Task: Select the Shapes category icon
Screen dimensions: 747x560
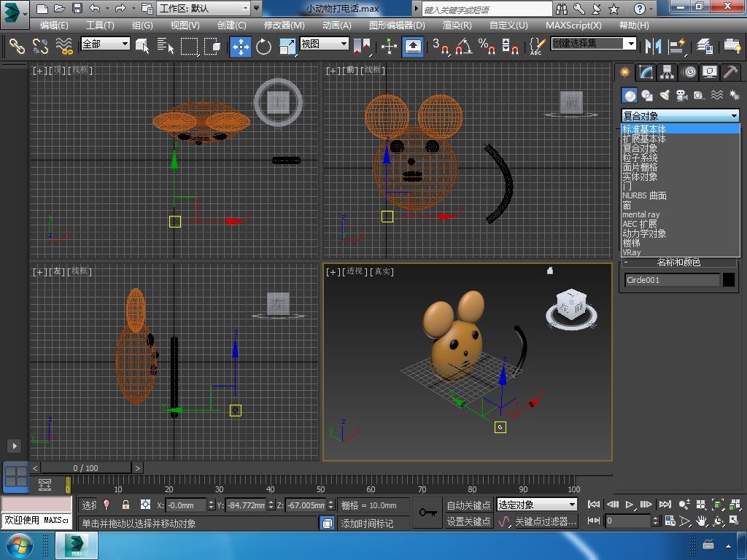Action: (x=647, y=96)
